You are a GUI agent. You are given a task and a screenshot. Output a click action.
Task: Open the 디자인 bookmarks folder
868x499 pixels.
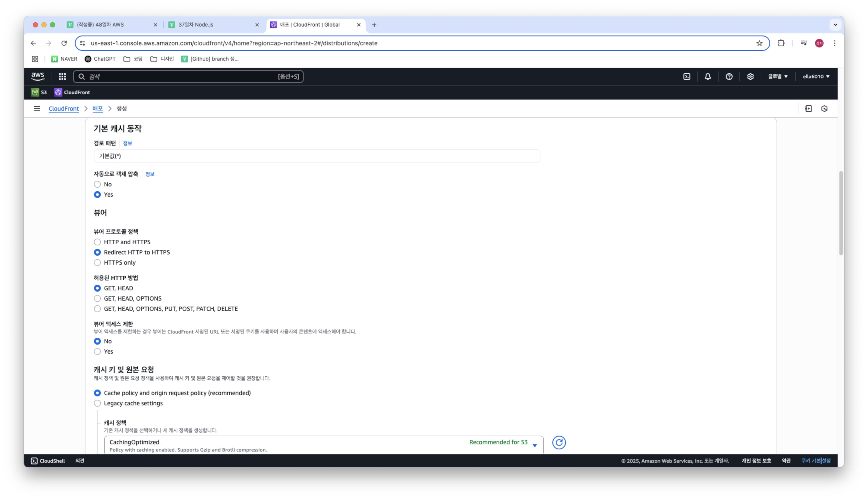click(x=162, y=59)
